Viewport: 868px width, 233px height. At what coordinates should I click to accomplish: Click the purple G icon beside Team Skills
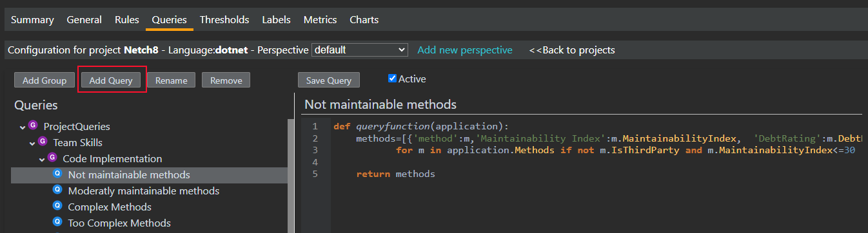(x=43, y=142)
